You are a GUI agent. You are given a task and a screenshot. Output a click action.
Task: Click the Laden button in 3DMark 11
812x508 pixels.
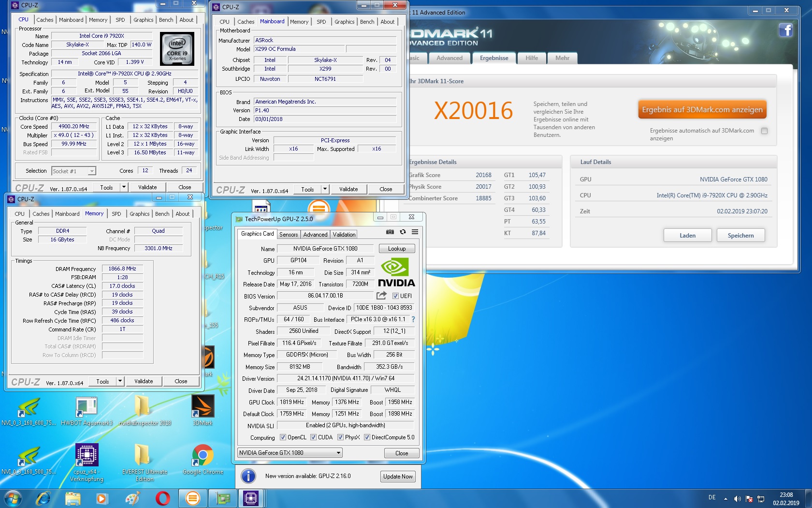[687, 236]
